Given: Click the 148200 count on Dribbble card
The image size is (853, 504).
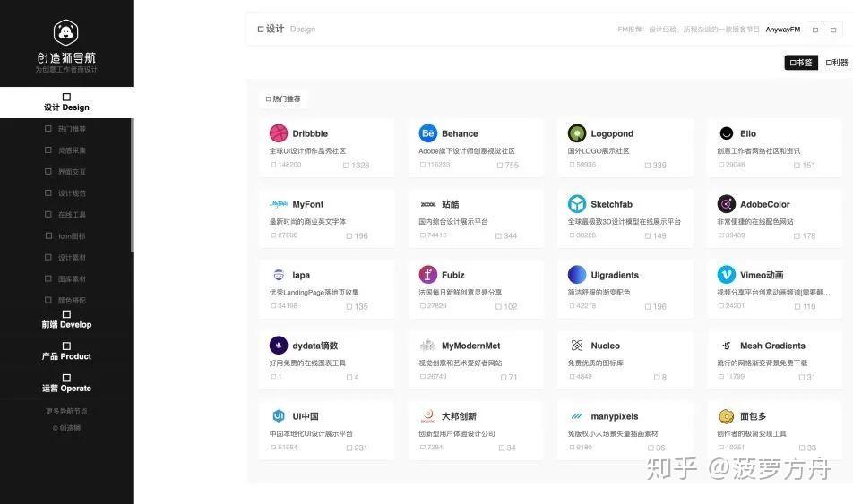Looking at the screenshot, I should (x=286, y=164).
